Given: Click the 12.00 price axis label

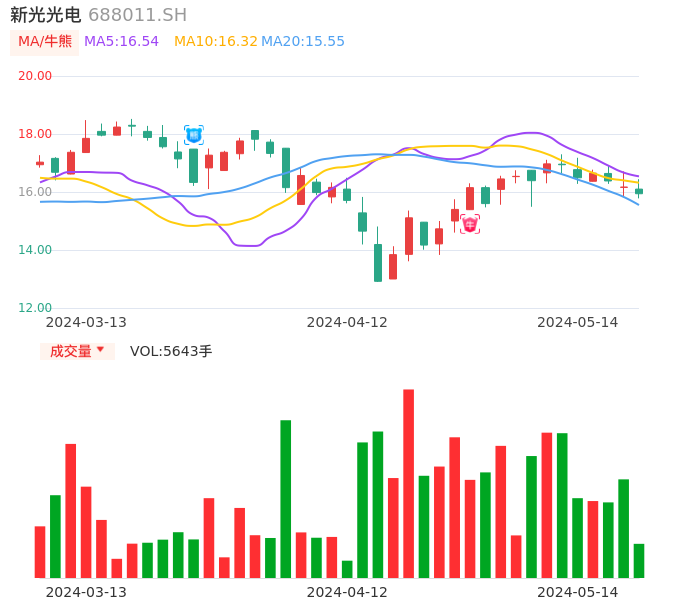Looking at the screenshot, I should (x=35, y=308).
